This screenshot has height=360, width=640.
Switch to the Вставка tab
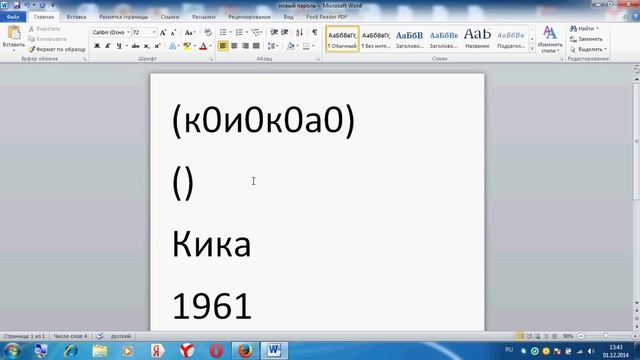(76, 17)
